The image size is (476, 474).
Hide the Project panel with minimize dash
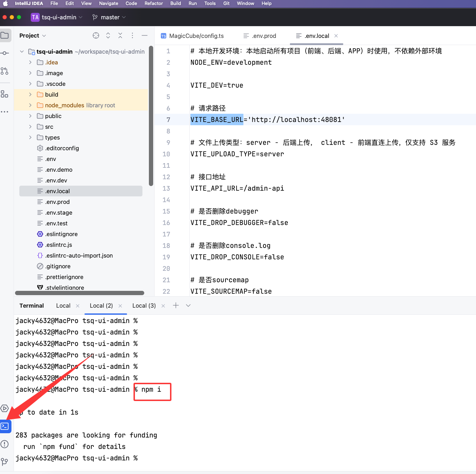145,35
